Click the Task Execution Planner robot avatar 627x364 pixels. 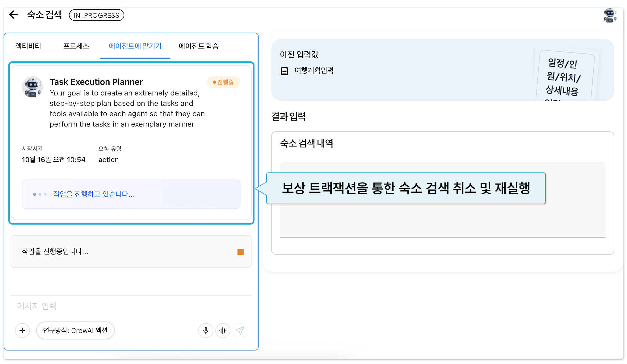tap(32, 87)
